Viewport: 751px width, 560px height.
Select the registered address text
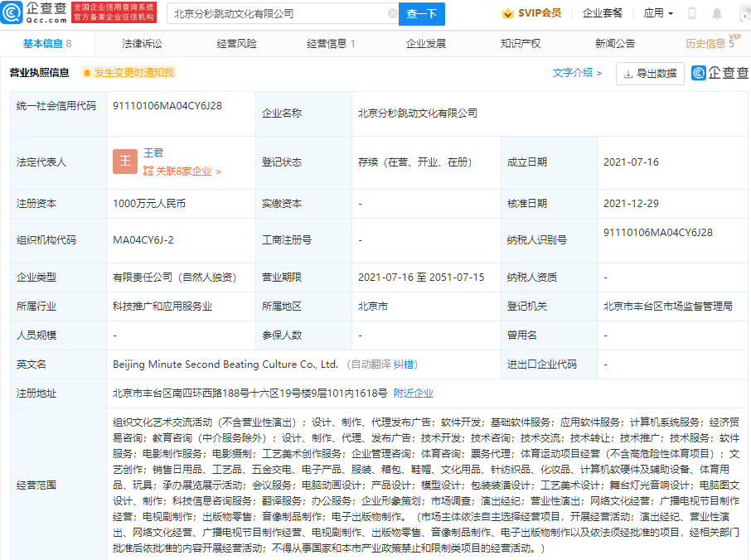(x=250, y=393)
